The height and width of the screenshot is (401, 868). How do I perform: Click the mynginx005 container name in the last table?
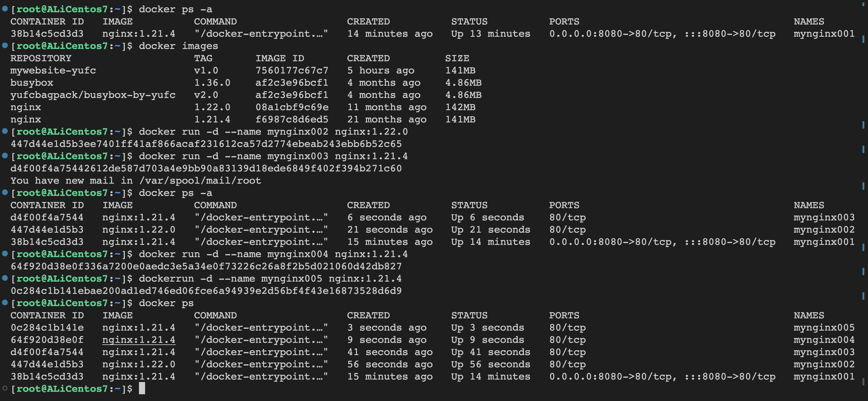824,328
